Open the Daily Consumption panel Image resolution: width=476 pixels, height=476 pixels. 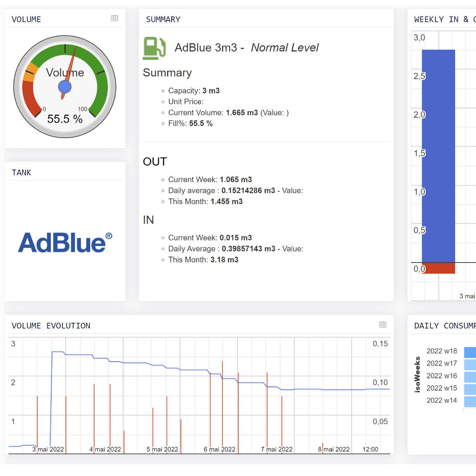[x=445, y=326]
